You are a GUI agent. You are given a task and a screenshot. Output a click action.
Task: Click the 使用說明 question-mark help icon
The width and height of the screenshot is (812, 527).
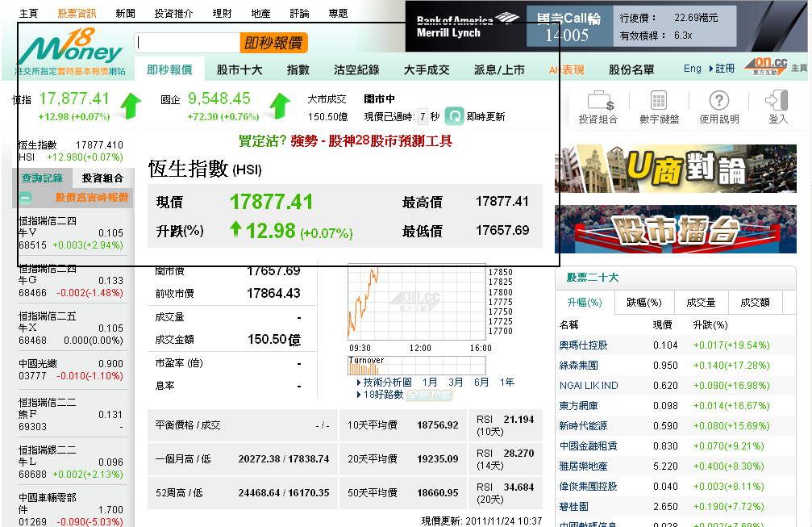[719, 99]
